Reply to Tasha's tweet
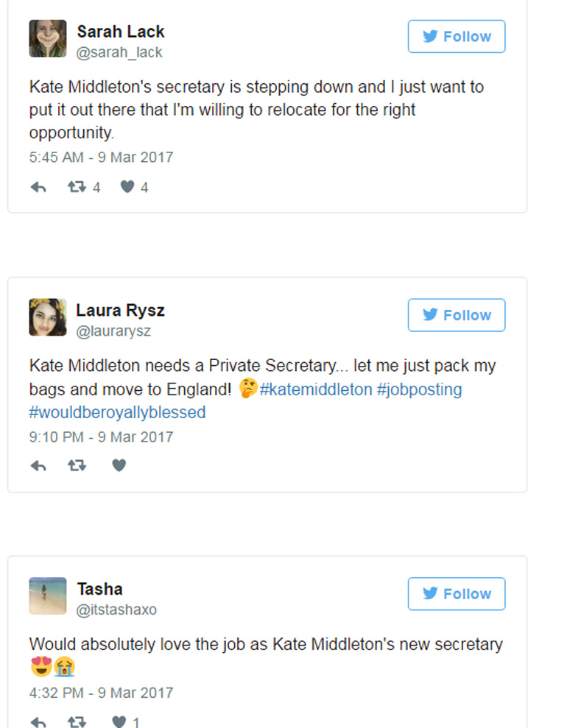The height and width of the screenshot is (728, 567). point(38,722)
